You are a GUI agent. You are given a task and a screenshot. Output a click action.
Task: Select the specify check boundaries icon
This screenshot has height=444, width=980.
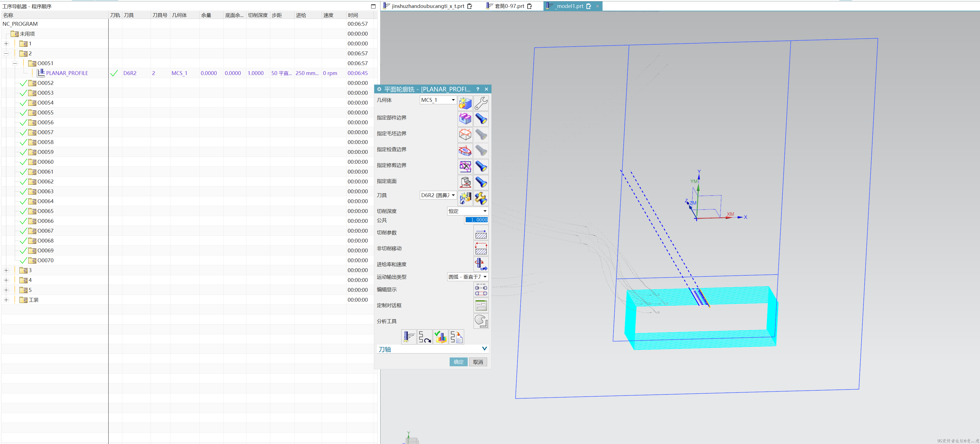[x=465, y=151]
